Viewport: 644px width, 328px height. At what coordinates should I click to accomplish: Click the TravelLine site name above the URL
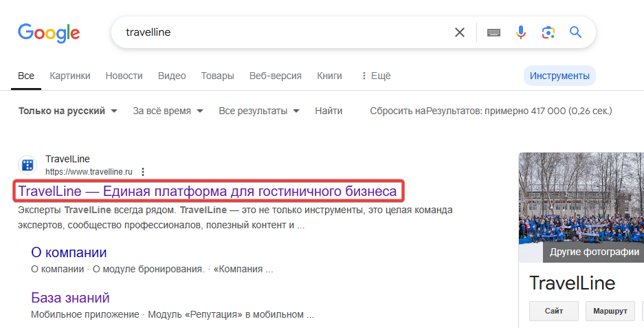67,159
